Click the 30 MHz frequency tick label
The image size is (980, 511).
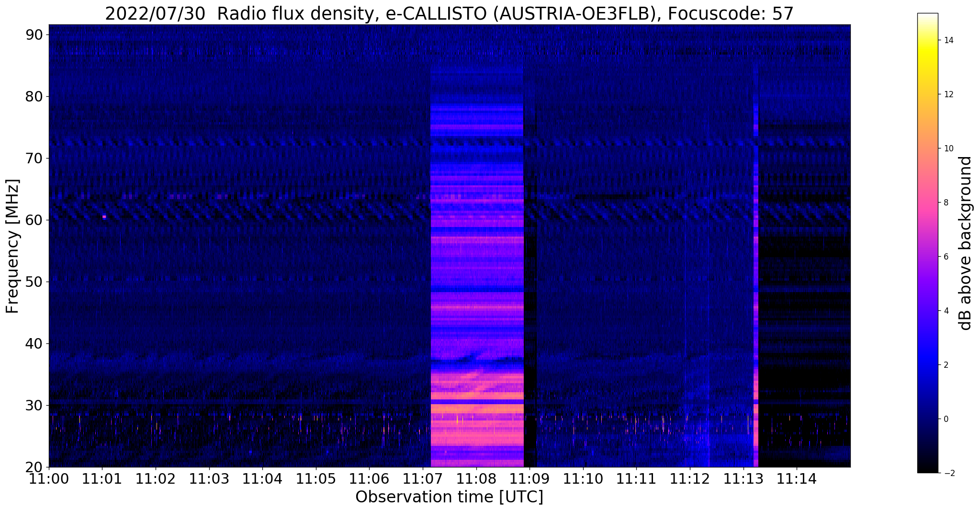pos(34,405)
